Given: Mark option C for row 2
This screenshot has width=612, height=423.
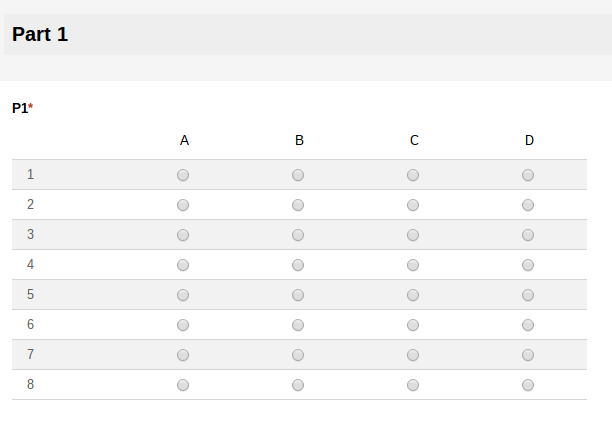Looking at the screenshot, I should [413, 205].
